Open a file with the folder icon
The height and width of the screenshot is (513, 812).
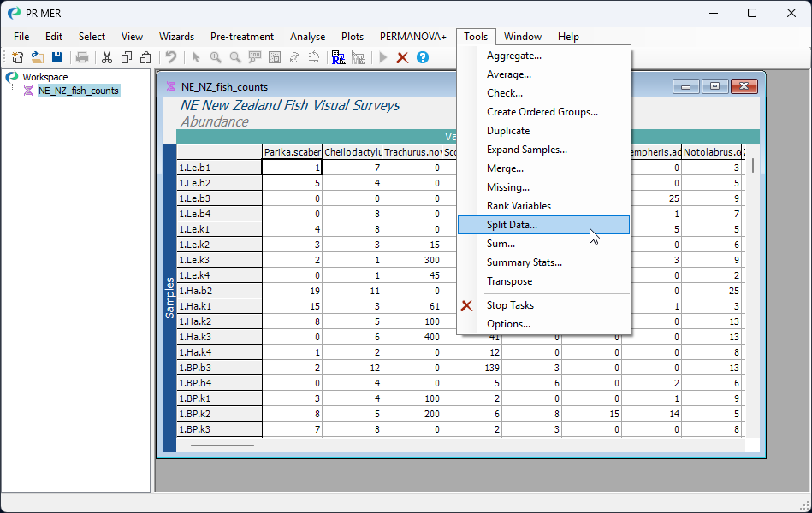point(37,57)
